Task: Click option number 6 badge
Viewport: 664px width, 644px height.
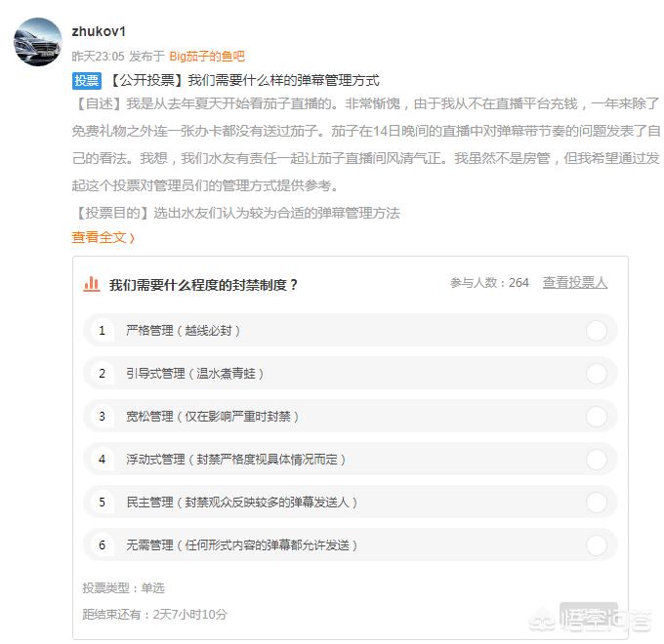Action: click(x=102, y=545)
